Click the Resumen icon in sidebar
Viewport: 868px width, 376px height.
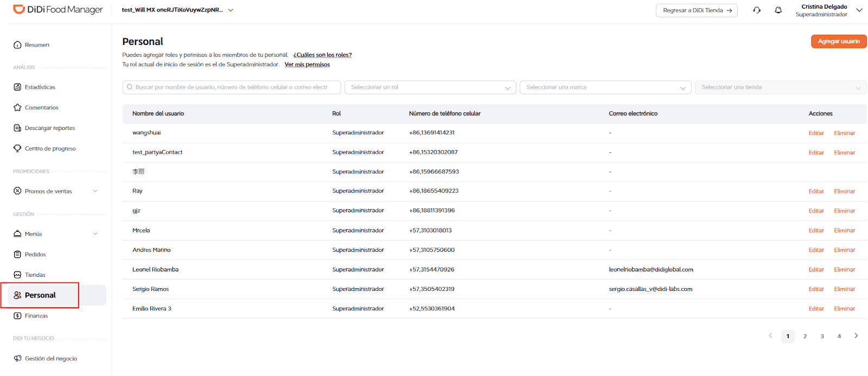point(17,45)
